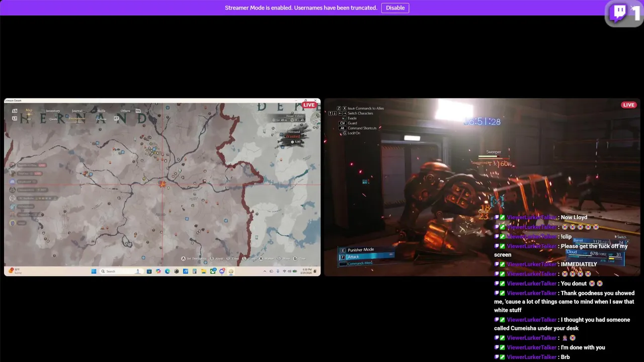
Task: Select the Quests map filter
Action: coord(53,119)
